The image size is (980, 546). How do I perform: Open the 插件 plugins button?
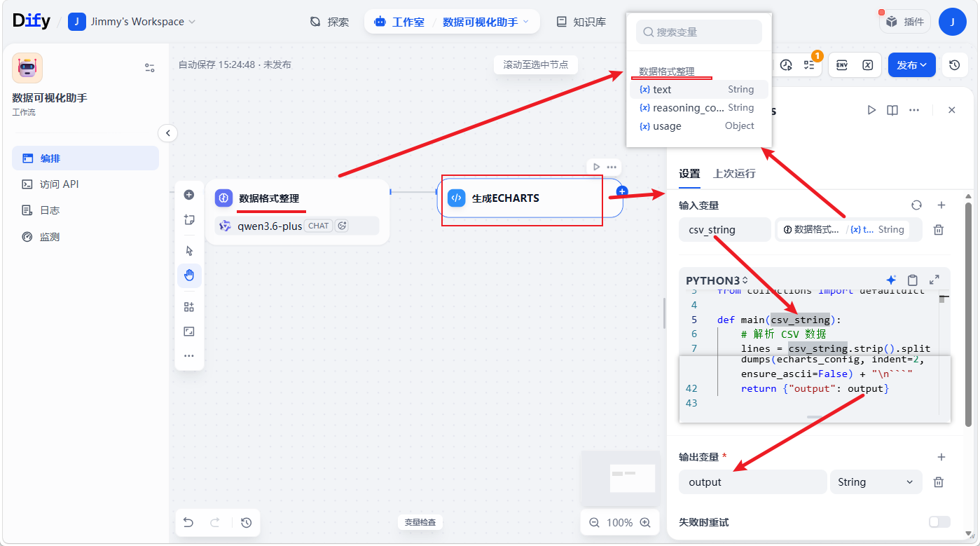[x=905, y=22]
